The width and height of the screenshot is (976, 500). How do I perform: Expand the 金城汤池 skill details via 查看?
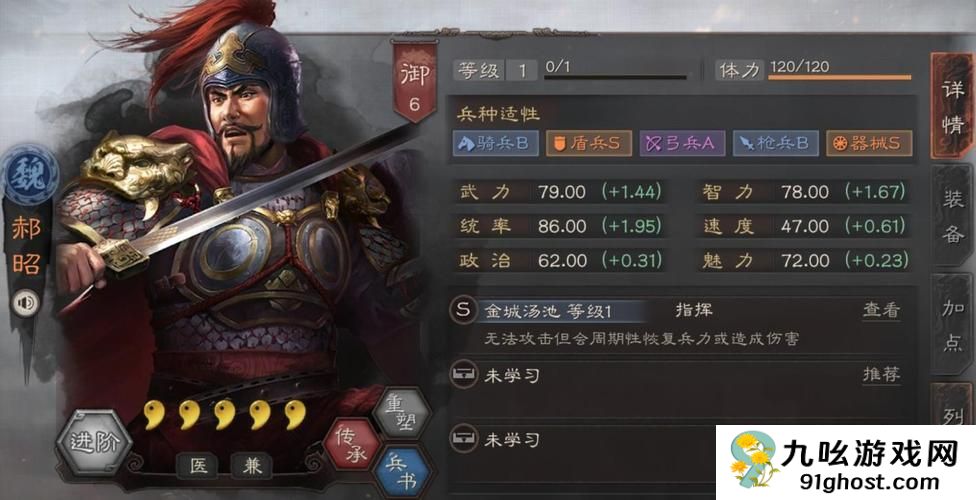coord(881,310)
